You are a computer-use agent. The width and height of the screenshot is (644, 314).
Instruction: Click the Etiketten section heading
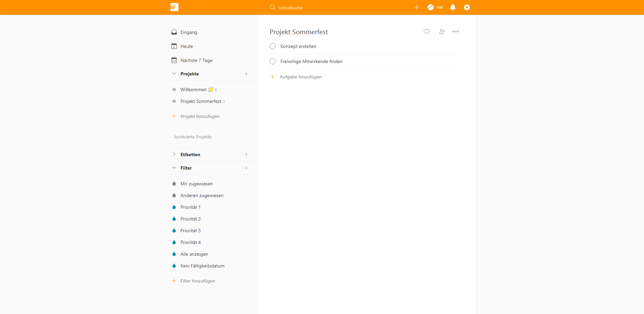click(x=191, y=154)
